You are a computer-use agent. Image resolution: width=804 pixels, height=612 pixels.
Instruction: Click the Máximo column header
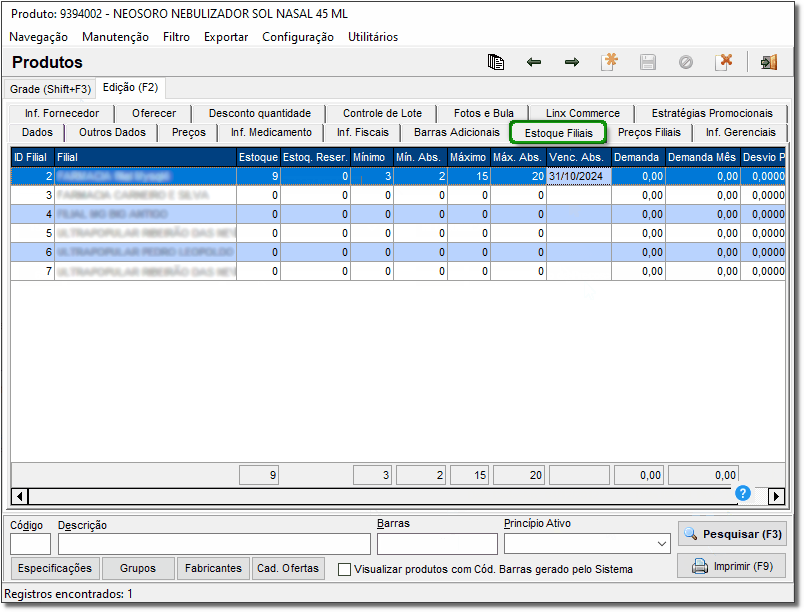pyautogui.click(x=469, y=157)
